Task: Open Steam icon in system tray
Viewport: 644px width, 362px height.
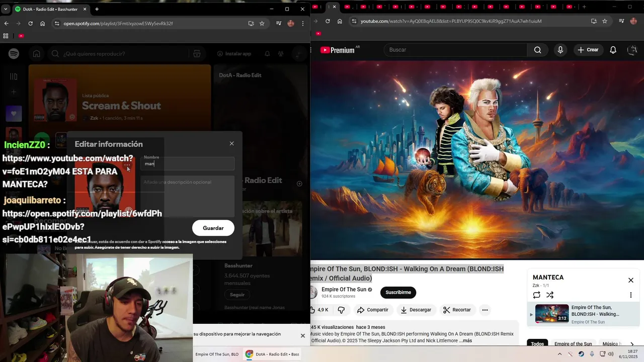Action: click(x=581, y=354)
